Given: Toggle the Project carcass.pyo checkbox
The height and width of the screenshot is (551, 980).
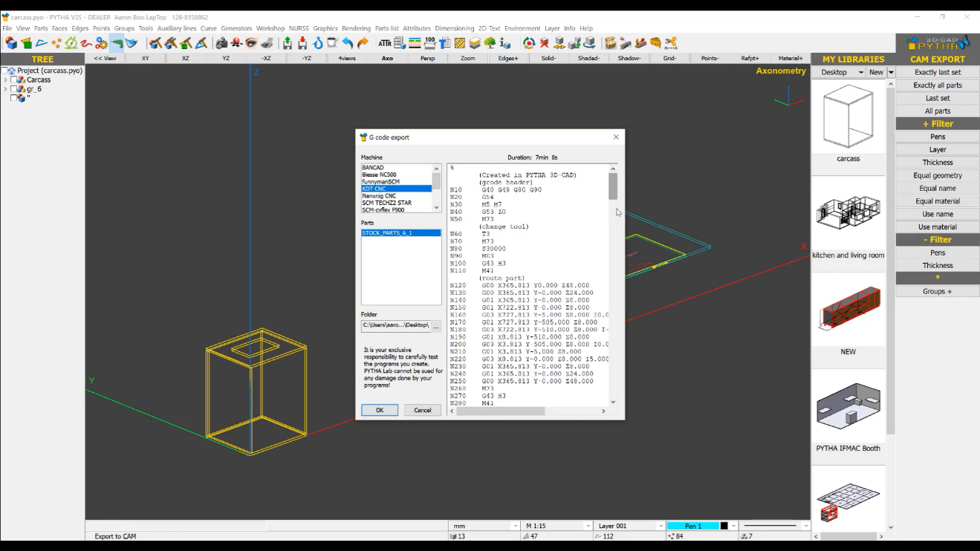Looking at the screenshot, I should click(4, 71).
